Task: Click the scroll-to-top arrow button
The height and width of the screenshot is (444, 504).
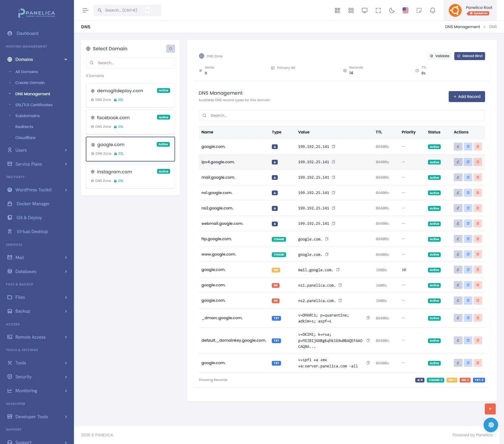Action: 490,409
